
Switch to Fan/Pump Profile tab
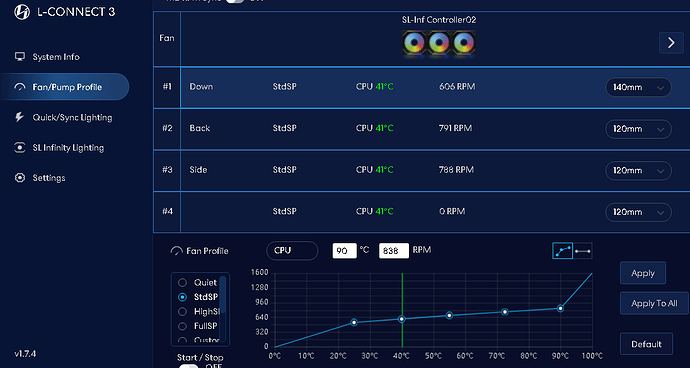pyautogui.click(x=65, y=87)
